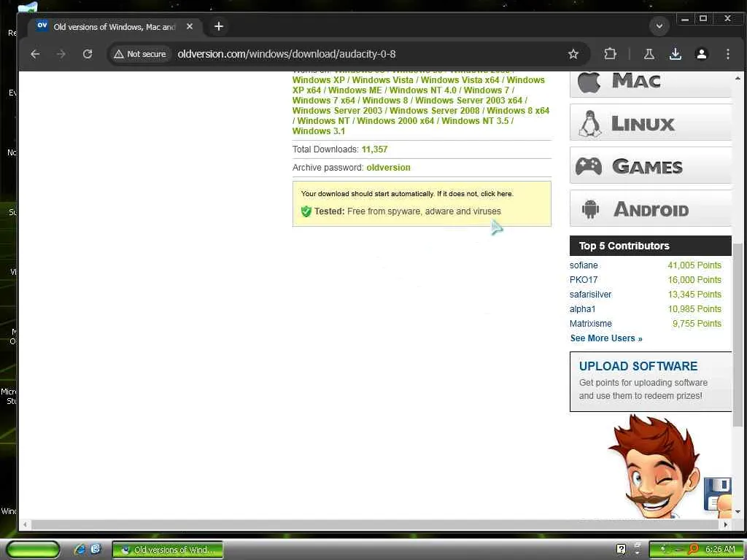Open the Windows 8 x64 link

[x=518, y=111]
